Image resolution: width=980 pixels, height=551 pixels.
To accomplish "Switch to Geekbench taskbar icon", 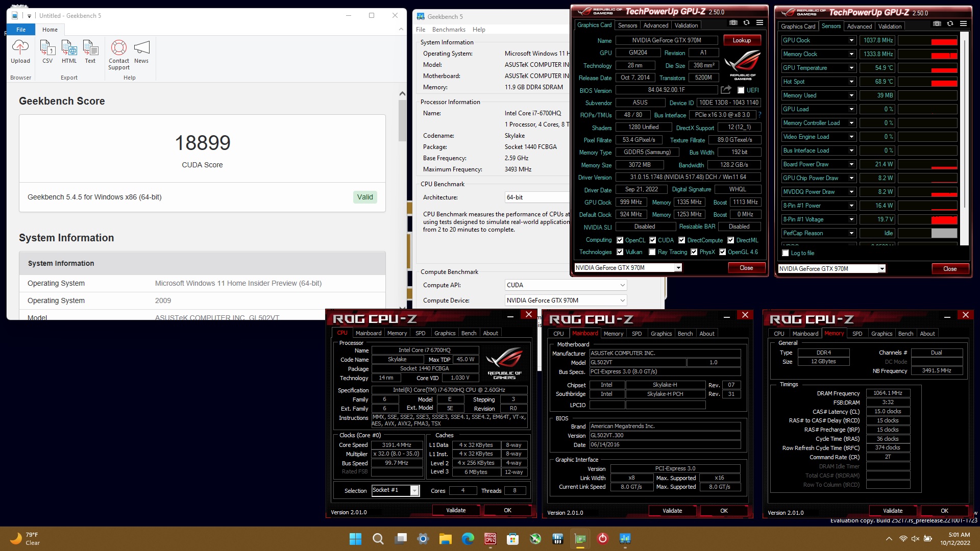I will coord(625,539).
